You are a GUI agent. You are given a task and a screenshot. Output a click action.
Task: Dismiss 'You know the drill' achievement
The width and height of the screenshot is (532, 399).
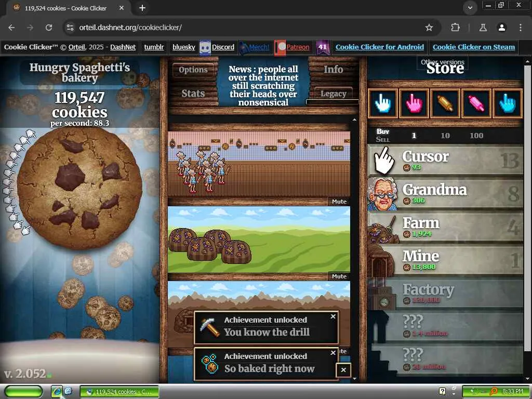click(x=333, y=316)
